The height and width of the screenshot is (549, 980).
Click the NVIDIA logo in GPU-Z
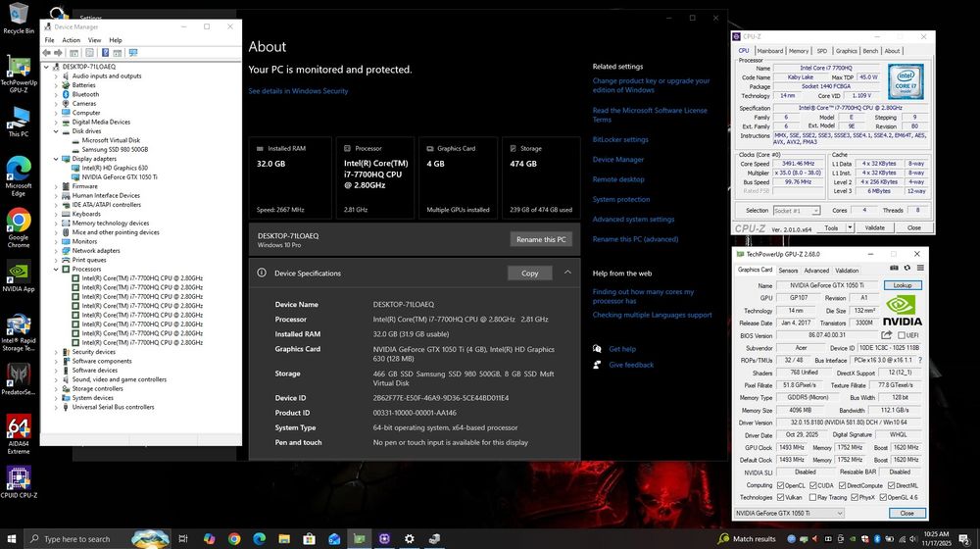(902, 311)
